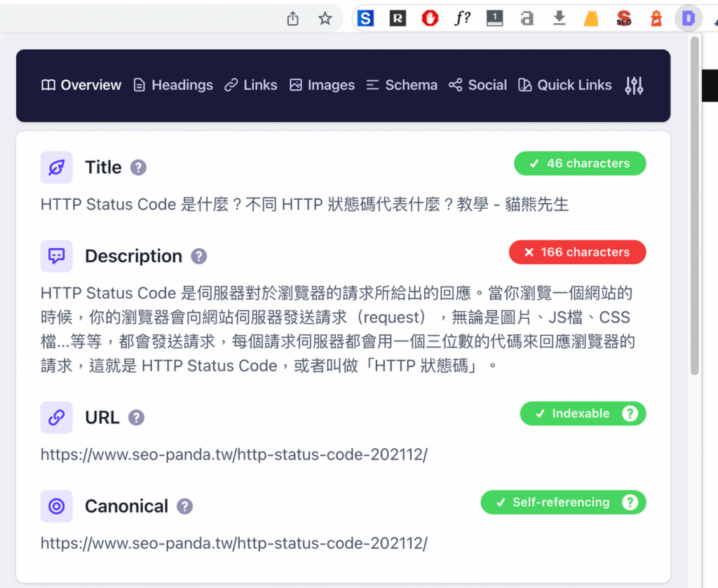718x588 pixels.
Task: Open the blue S extension
Action: 365,18
